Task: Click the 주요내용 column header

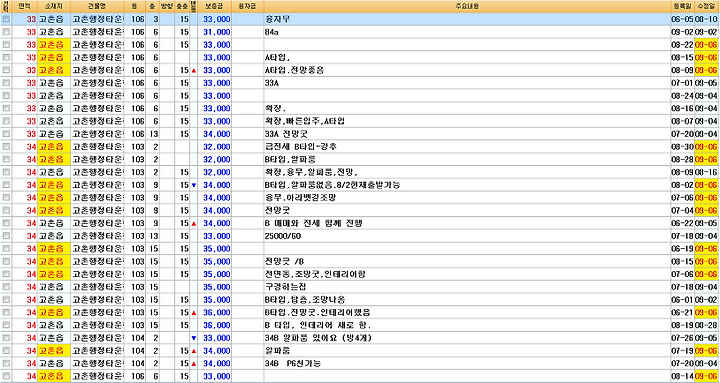Action: click(x=467, y=6)
